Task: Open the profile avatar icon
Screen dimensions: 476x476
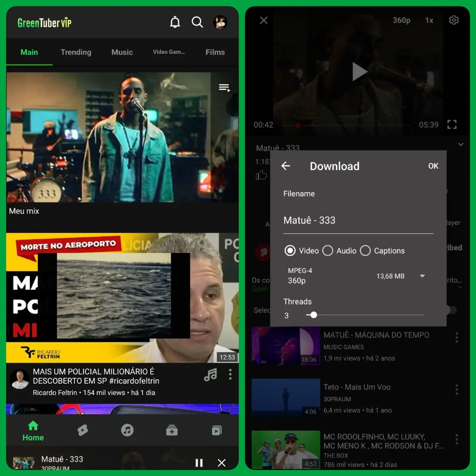Action: pos(220,22)
